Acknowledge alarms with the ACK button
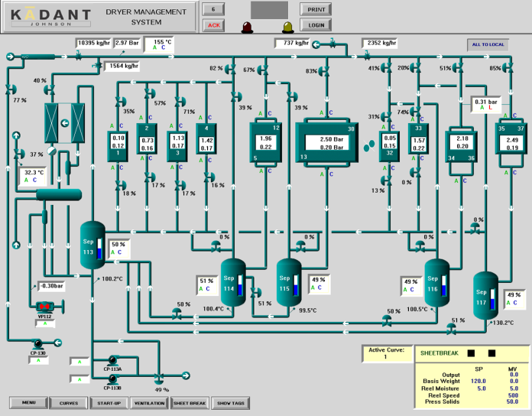Viewport: 532px width, 416px height. (214, 25)
